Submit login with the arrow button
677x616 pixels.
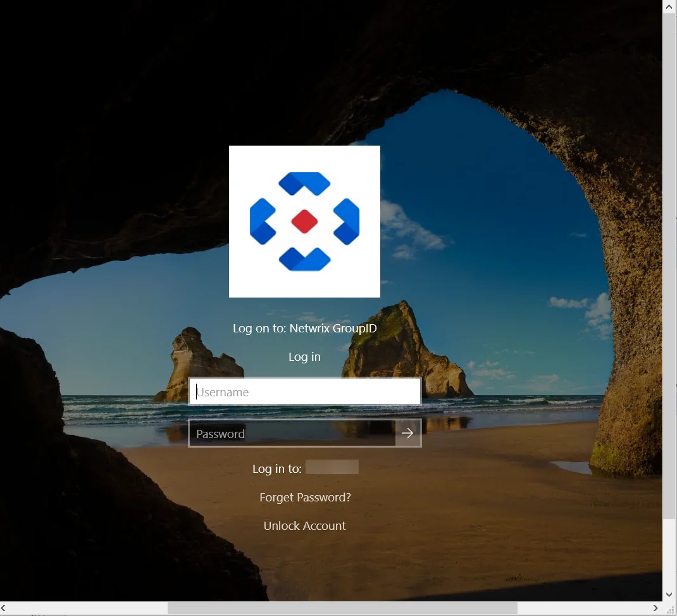[407, 433]
